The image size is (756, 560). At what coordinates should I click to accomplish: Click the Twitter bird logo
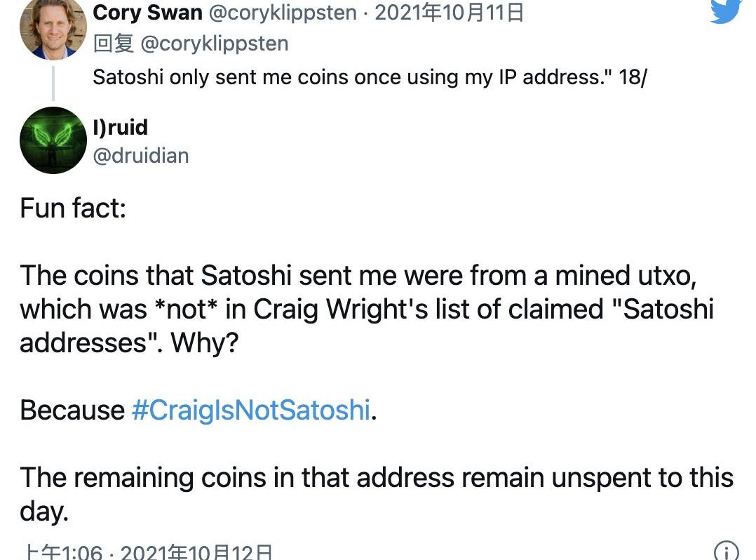[x=725, y=11]
